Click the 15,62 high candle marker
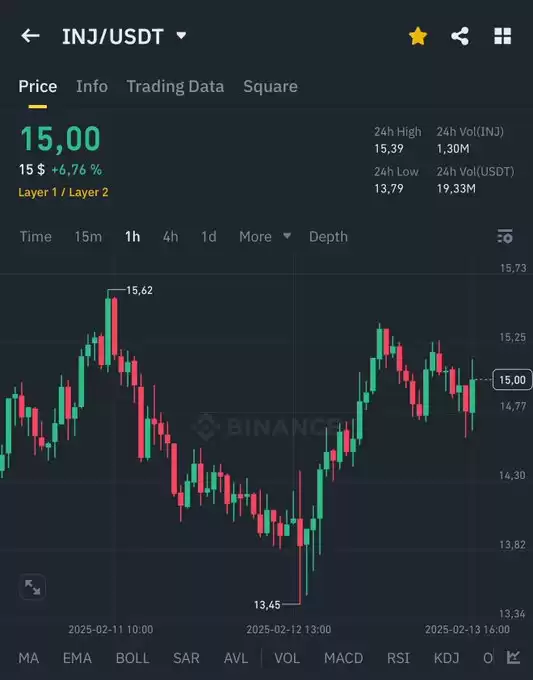Viewport: 533px width, 680px height. click(x=139, y=290)
